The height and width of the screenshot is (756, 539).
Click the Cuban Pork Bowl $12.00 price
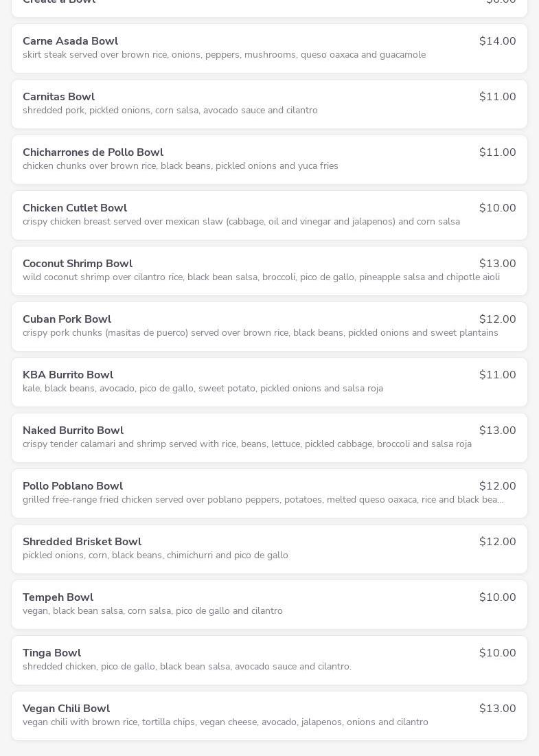497,319
